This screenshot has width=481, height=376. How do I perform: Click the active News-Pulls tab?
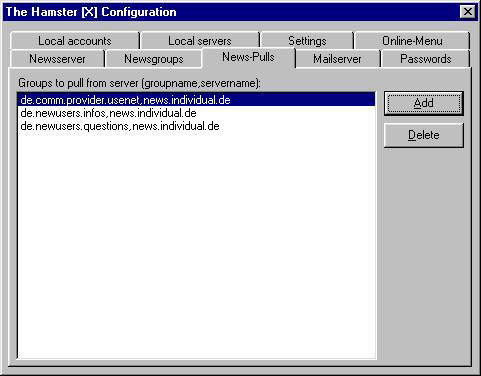tap(248, 57)
